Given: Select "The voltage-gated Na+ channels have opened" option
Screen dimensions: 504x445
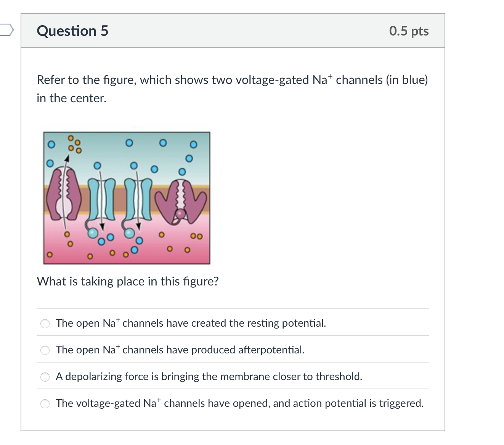Looking at the screenshot, I should [x=240, y=403].
